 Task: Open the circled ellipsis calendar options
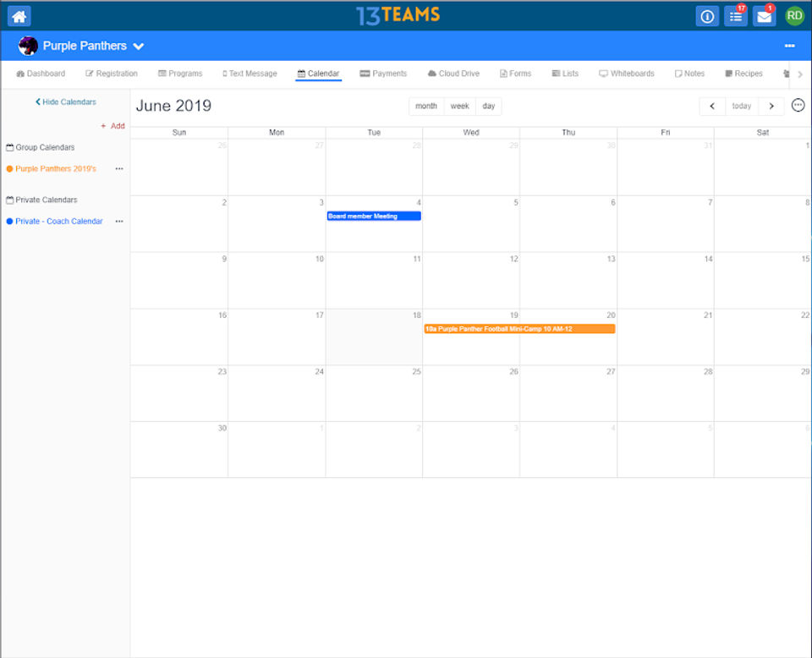tap(798, 106)
